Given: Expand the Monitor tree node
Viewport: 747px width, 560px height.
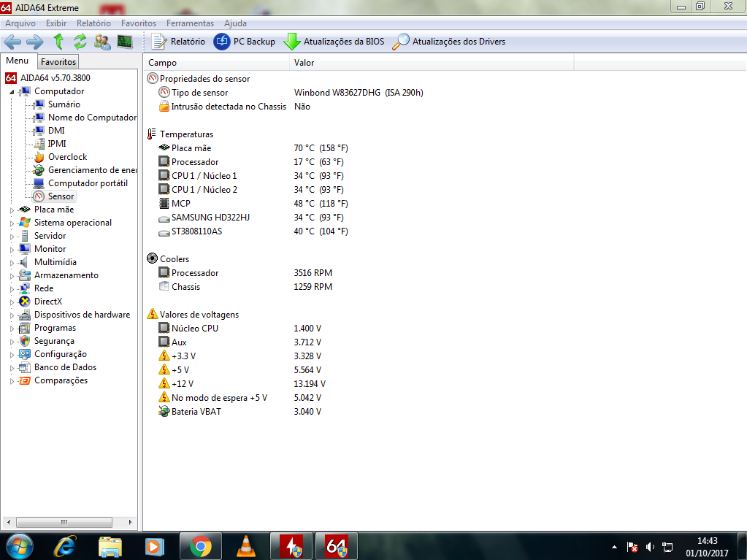Looking at the screenshot, I should 12,250.
